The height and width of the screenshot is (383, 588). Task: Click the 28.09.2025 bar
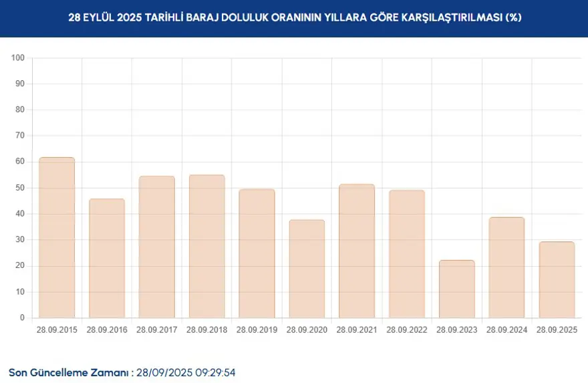click(557, 279)
